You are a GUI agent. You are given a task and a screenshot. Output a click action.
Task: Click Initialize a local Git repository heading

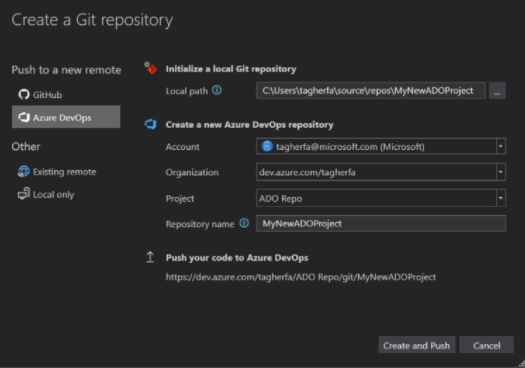[231, 69]
